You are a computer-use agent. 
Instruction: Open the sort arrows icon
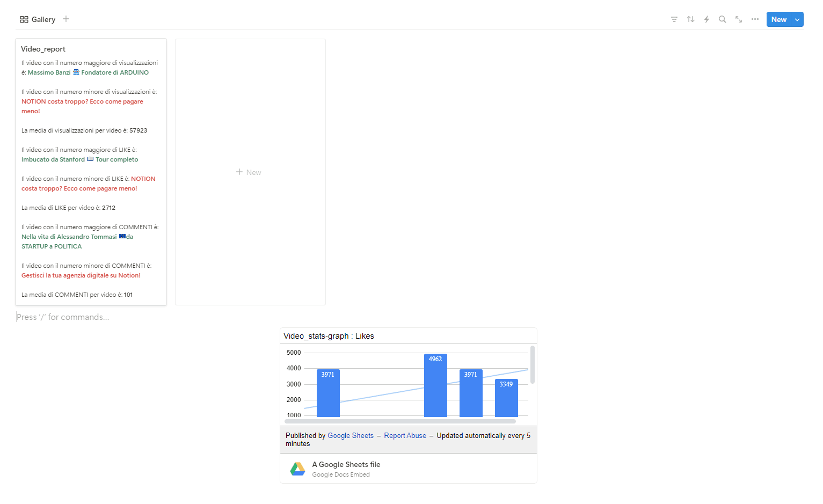tap(690, 19)
